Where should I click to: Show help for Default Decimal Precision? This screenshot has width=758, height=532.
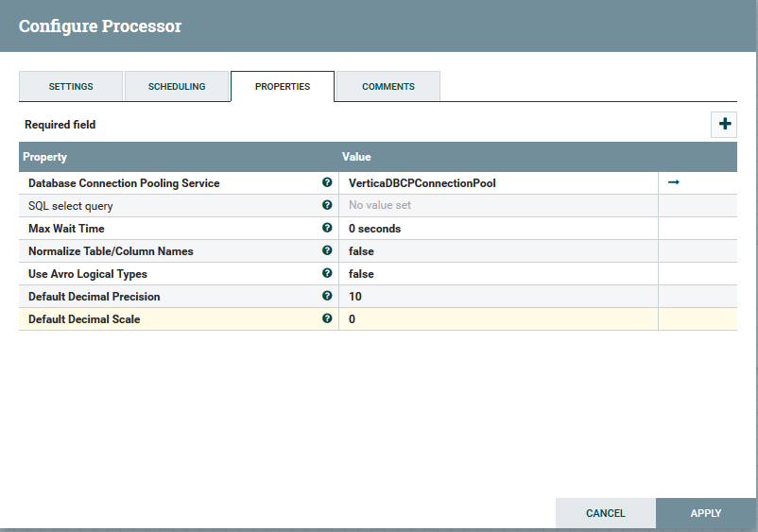[x=327, y=296]
